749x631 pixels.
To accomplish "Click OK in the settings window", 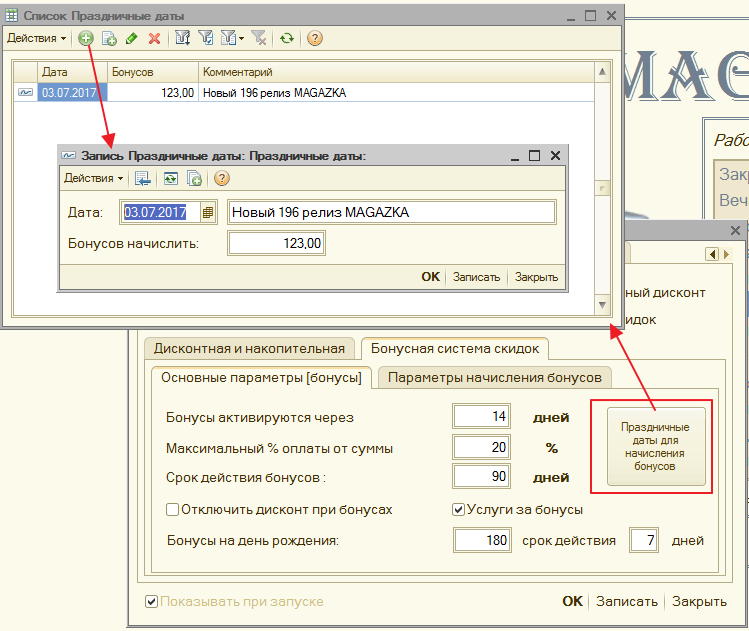I will 572,601.
